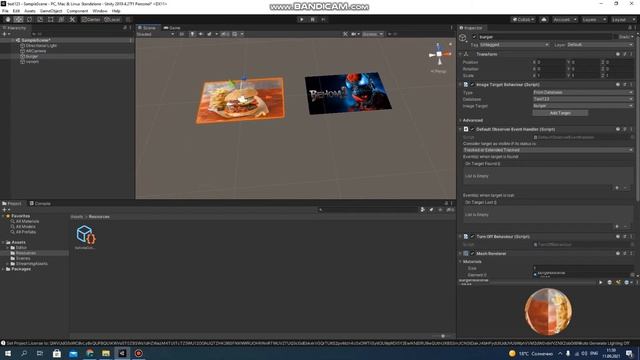Open Windows Start menu
This screenshot has height=360, width=640.
click(x=7, y=353)
